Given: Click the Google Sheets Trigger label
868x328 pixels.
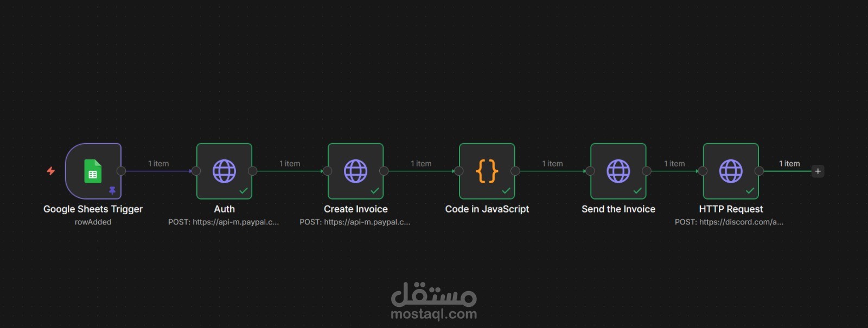Looking at the screenshot, I should pos(93,209).
